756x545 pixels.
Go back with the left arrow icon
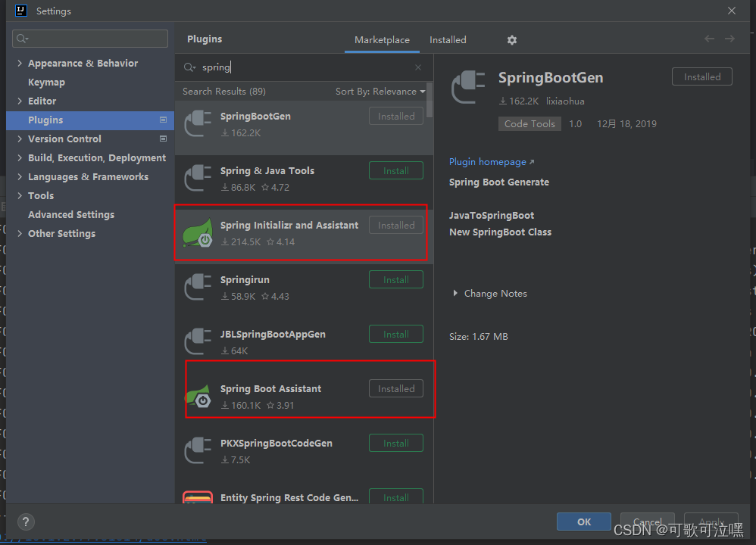tap(709, 39)
